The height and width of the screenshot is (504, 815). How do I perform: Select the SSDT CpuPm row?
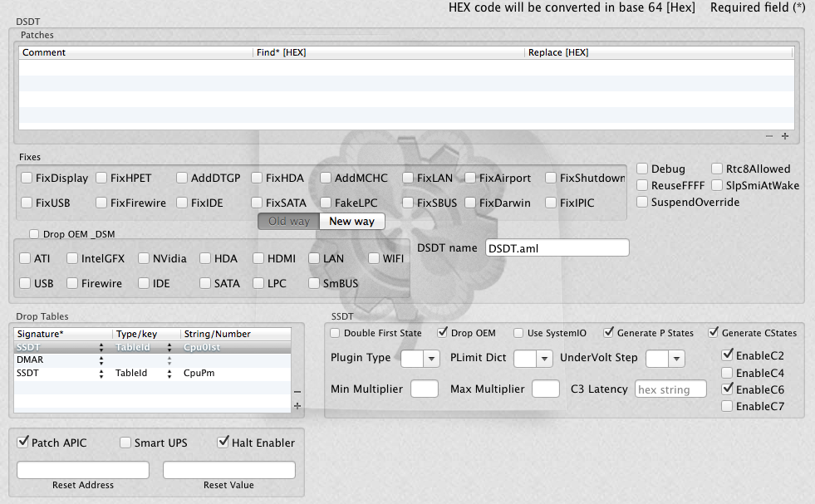tap(152, 373)
